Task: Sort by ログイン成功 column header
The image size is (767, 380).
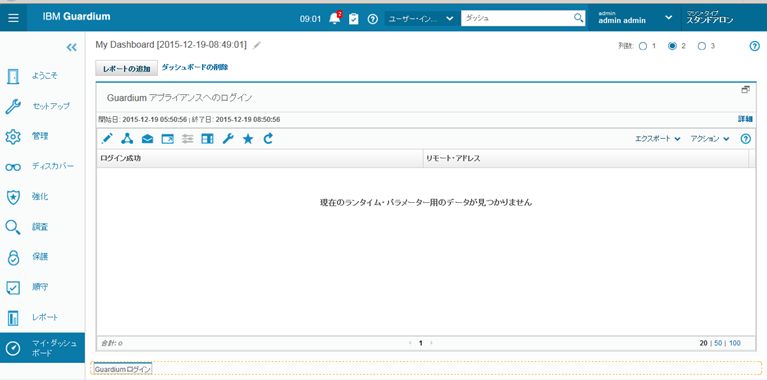Action: 260,158
